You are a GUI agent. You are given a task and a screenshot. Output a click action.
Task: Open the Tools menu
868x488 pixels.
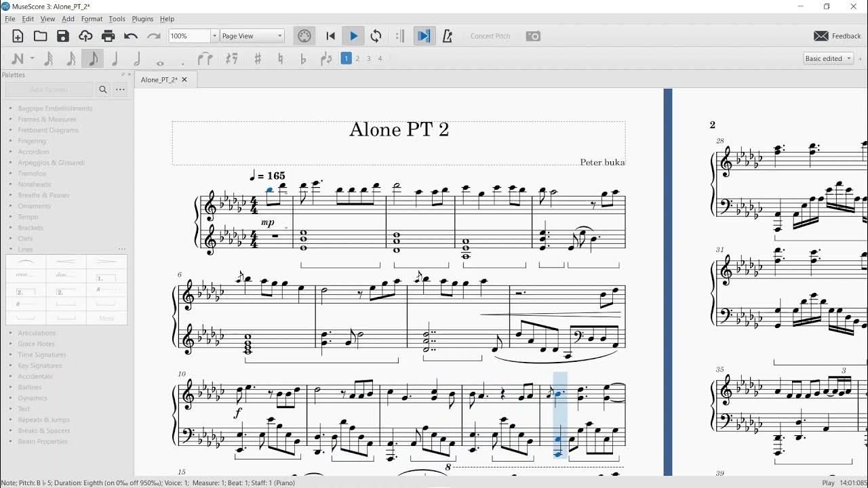[x=117, y=19]
